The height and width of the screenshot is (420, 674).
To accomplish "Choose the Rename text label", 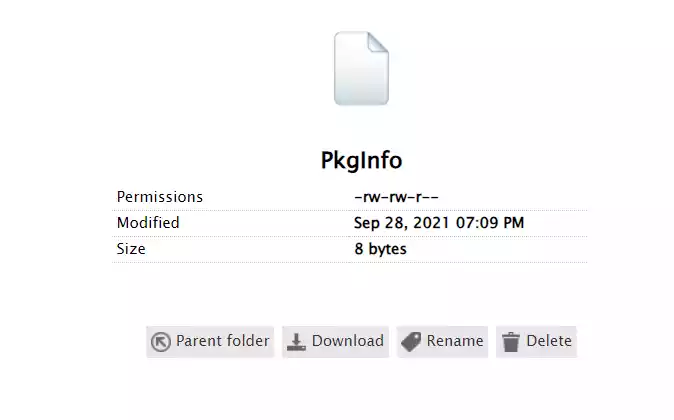I will tap(455, 341).
